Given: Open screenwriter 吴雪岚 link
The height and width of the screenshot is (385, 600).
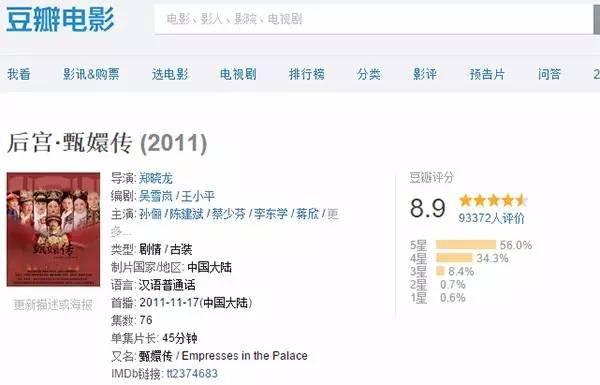Looking at the screenshot, I should pyautogui.click(x=156, y=196).
